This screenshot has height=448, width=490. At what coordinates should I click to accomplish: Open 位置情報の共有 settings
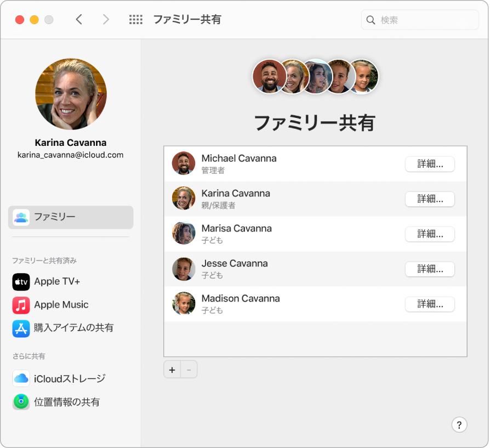pyautogui.click(x=67, y=402)
